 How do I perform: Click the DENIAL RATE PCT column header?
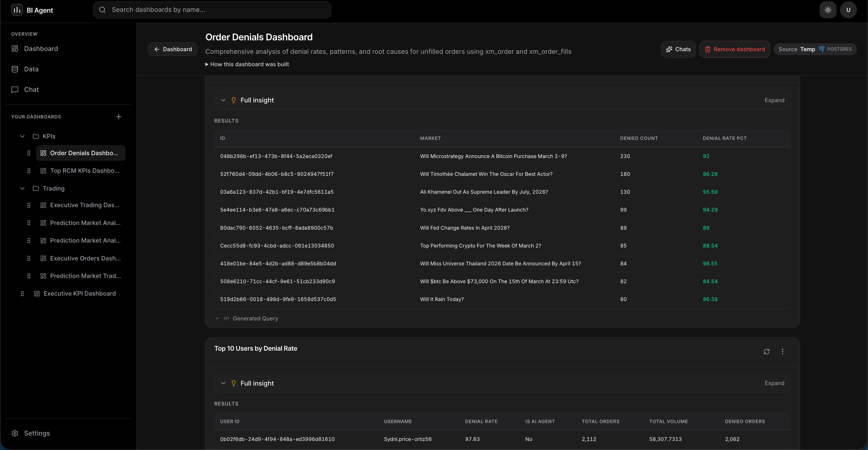tap(724, 138)
